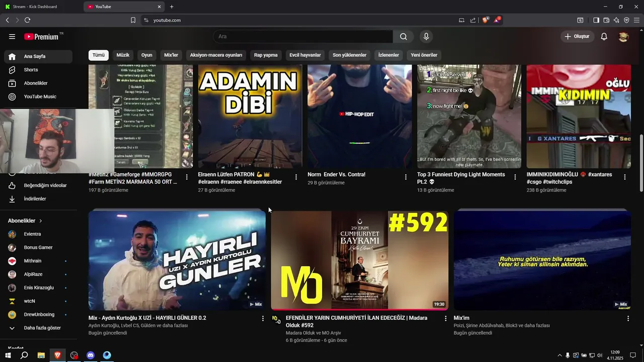Select the Yeni öneriler chip
Screen dimensions: 644x362
pos(424,55)
